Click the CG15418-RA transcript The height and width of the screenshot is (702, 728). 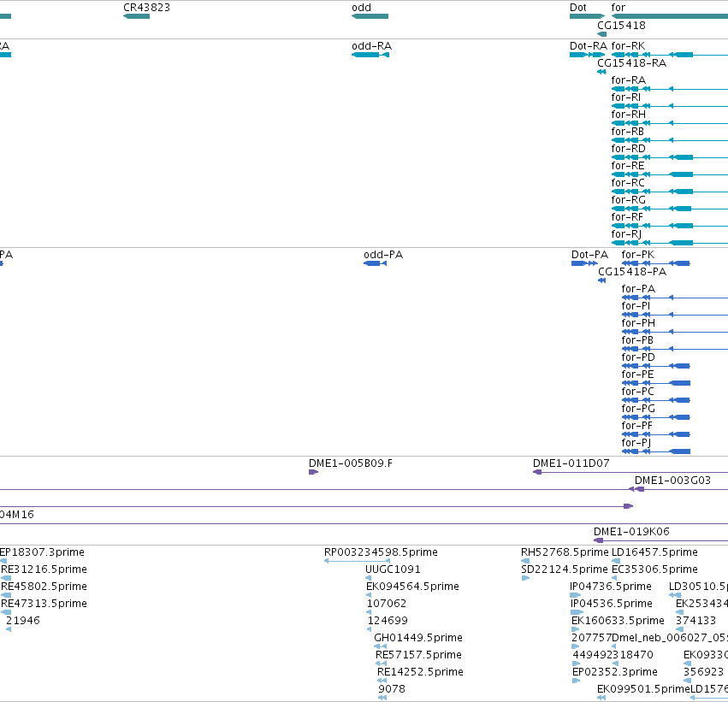(601, 72)
